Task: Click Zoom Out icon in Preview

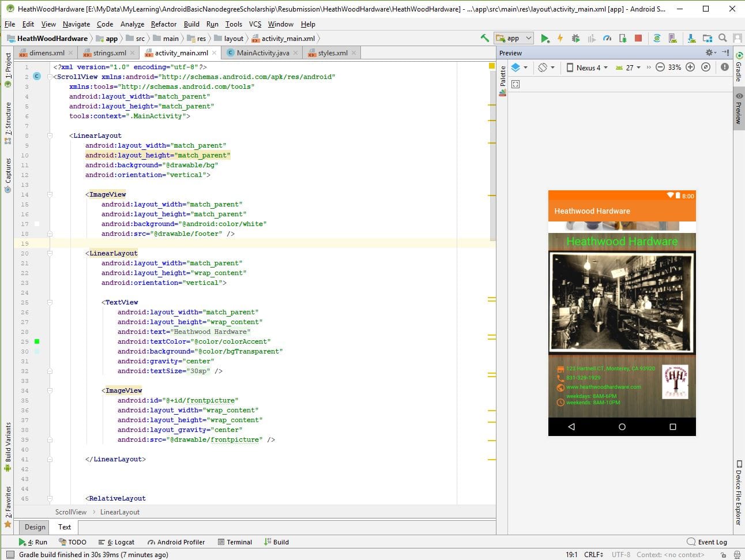Action: point(660,67)
